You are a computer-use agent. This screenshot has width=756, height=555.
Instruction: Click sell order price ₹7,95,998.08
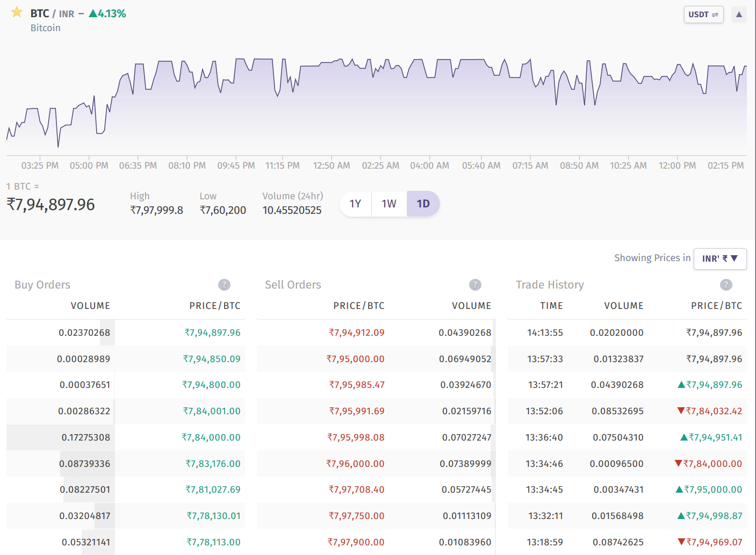(x=356, y=437)
